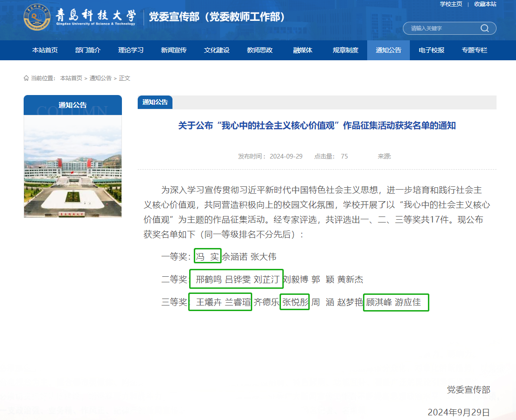Select 理论学习 in navigation bar
516x420 pixels.
click(131, 50)
